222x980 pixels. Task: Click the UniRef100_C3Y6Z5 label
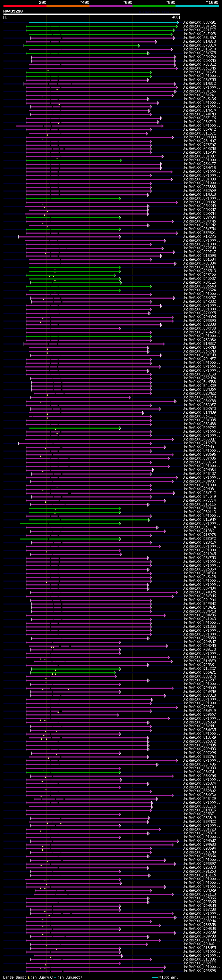click(199, 53)
